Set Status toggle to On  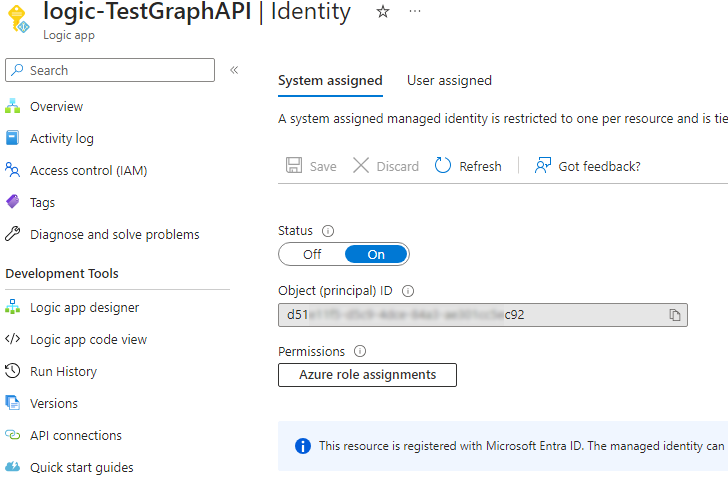[x=376, y=255]
